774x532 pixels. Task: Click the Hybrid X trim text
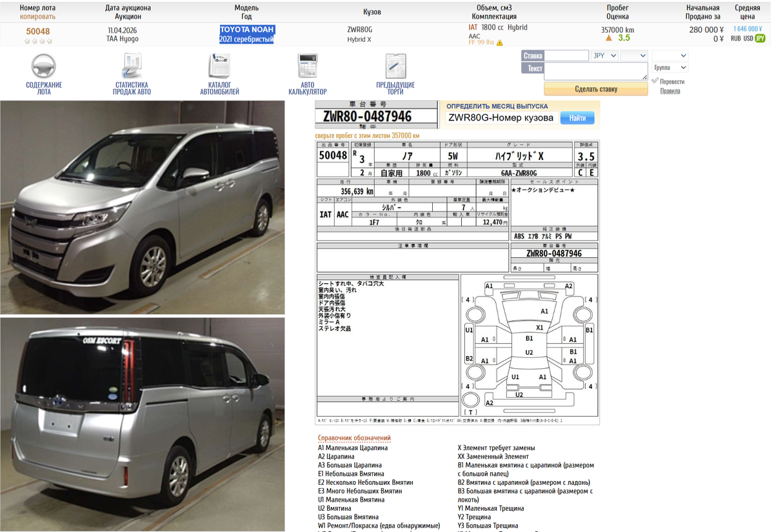tap(359, 39)
